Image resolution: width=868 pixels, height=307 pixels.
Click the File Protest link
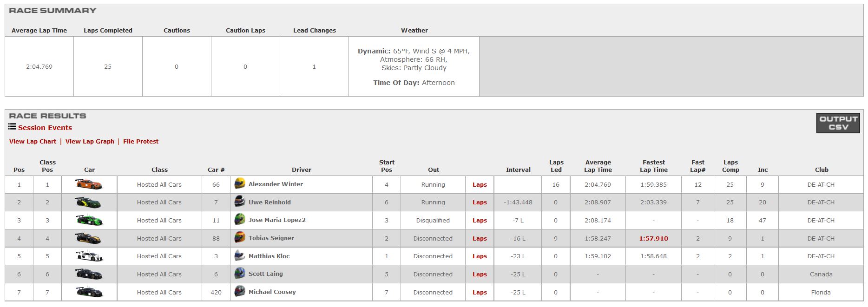point(140,142)
